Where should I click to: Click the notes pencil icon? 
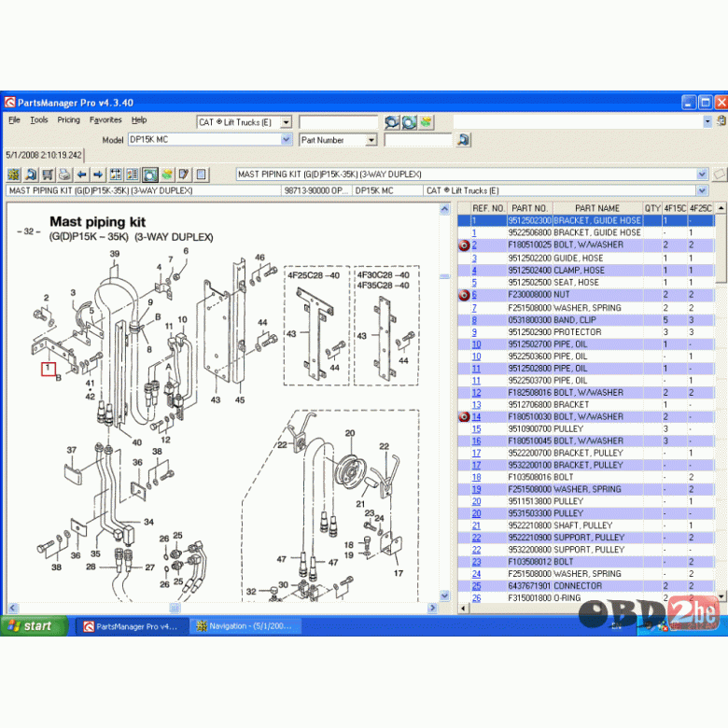tap(184, 175)
